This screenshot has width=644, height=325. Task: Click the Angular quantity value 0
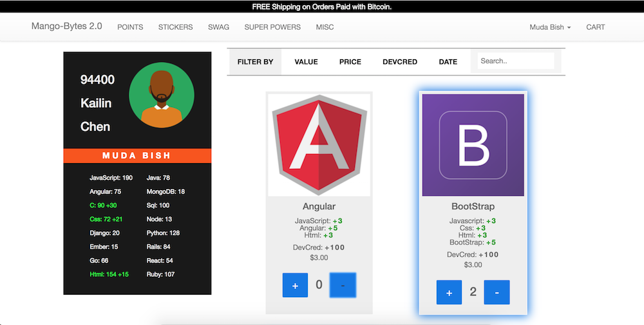319,284
